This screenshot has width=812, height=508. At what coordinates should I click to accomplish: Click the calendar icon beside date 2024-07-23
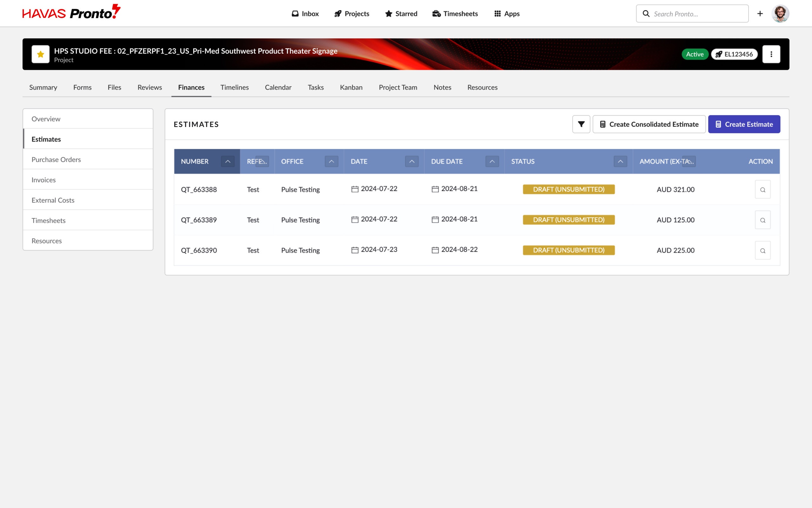coord(355,250)
